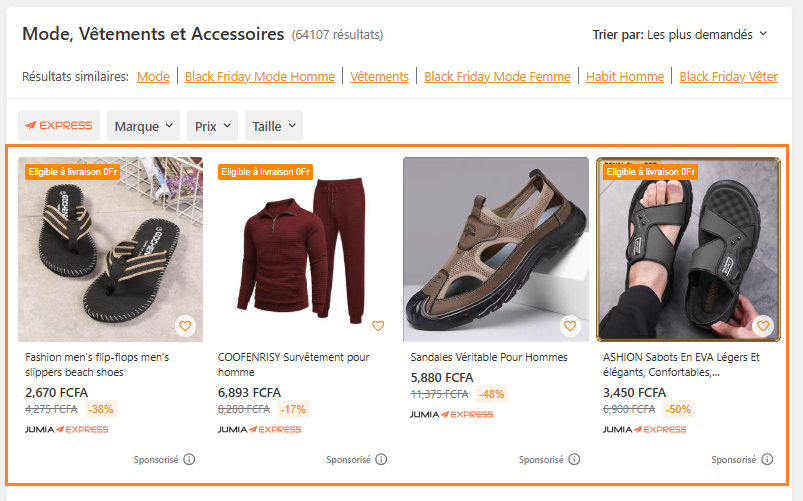Favorite the flip-flops with the heart icon

[185, 326]
